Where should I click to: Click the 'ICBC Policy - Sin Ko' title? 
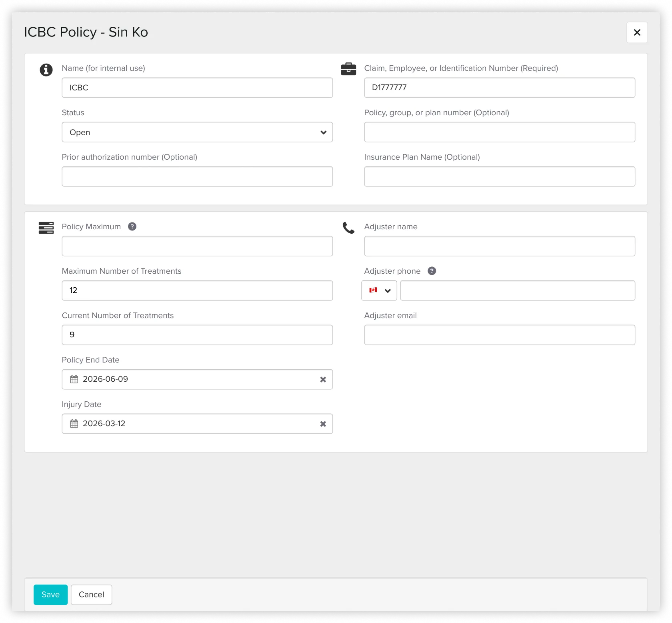click(x=86, y=32)
